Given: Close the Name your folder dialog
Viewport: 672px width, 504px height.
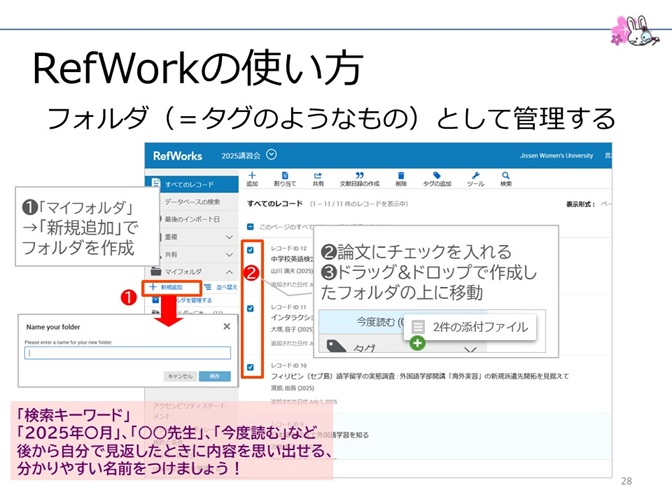Looking at the screenshot, I should [x=227, y=327].
